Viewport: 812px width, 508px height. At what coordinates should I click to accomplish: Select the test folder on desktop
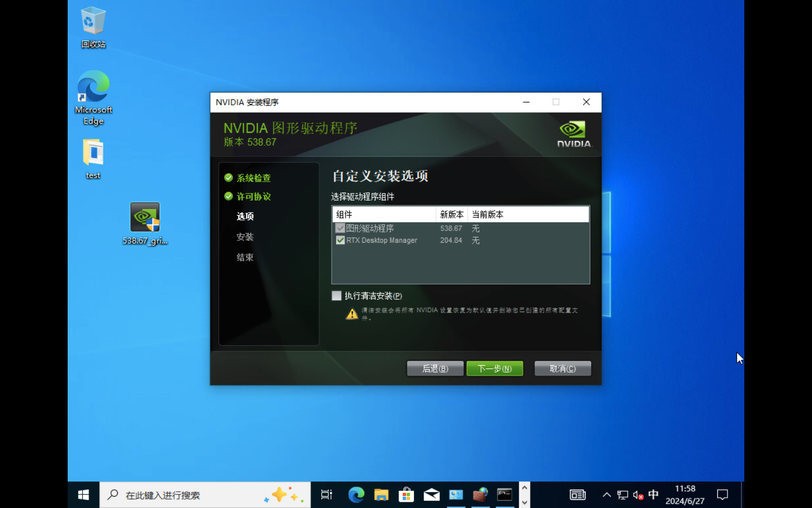tap(93, 159)
